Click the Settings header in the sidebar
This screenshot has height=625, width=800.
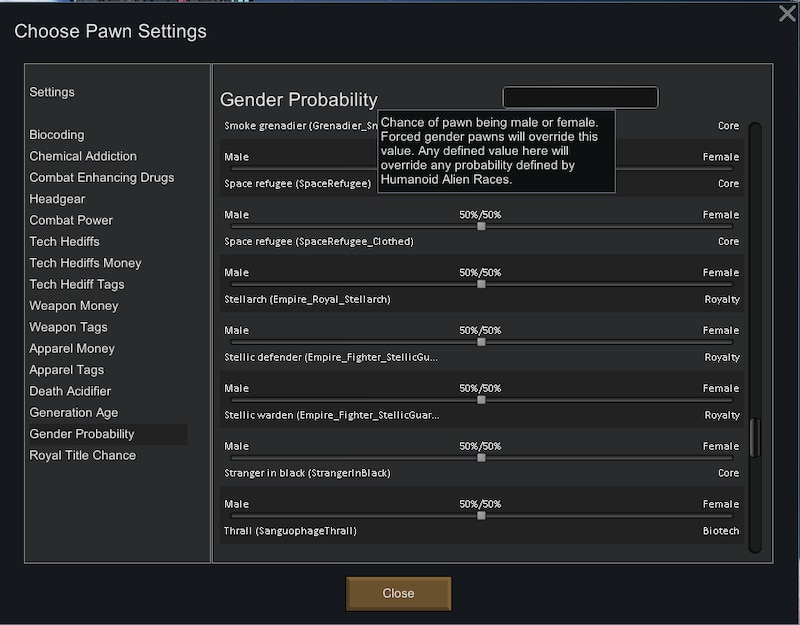[x=52, y=92]
